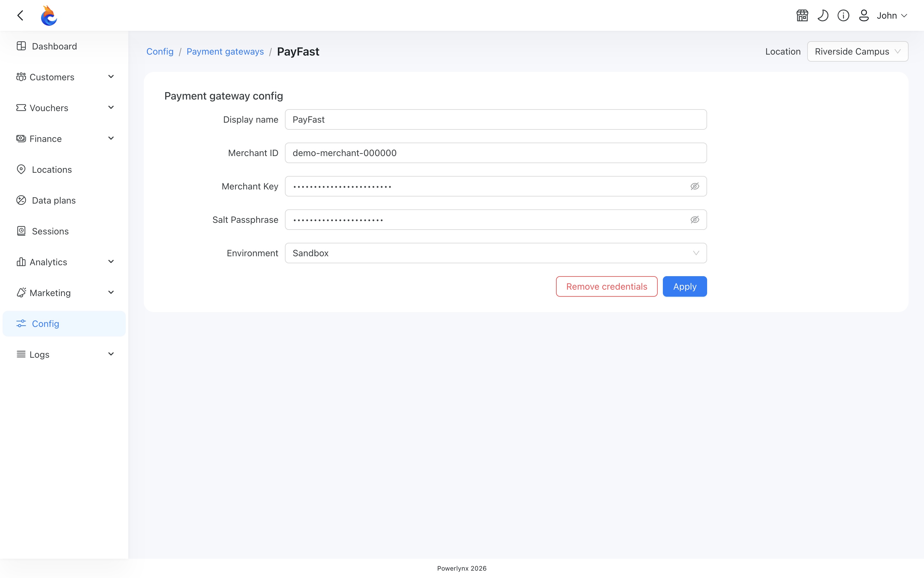The image size is (924, 578).
Task: Click the Merchant ID input field
Action: click(496, 153)
